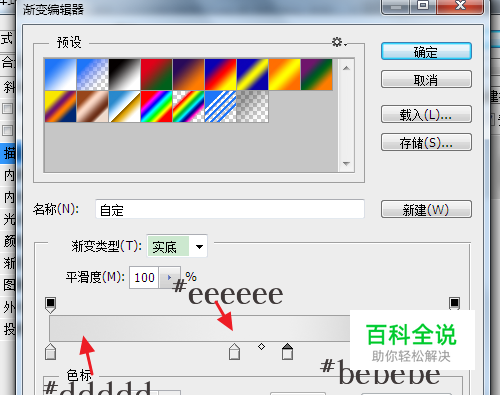Pick the full Spectrum rainbow preset
Screen dimensions: 500x395
click(156, 107)
